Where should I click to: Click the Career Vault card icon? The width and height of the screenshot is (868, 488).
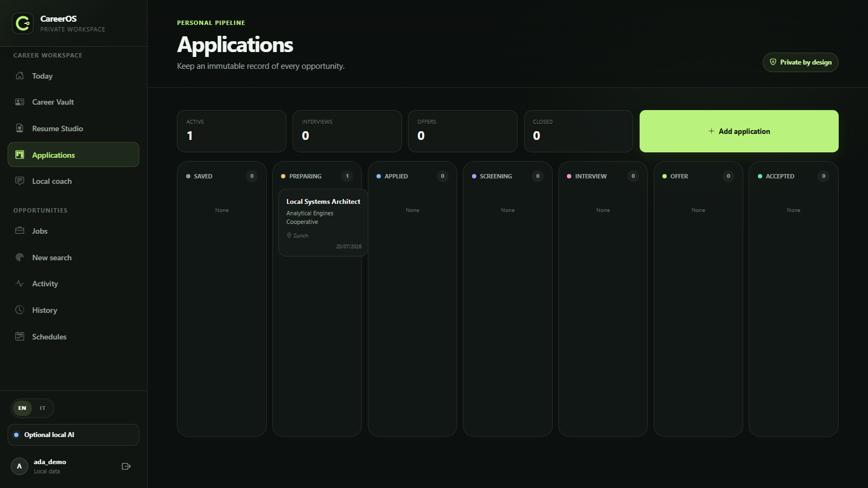pyautogui.click(x=20, y=102)
